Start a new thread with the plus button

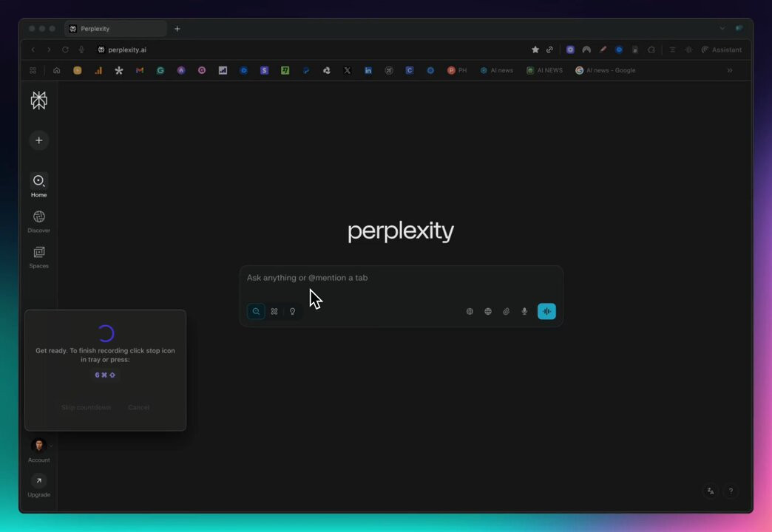(x=39, y=140)
